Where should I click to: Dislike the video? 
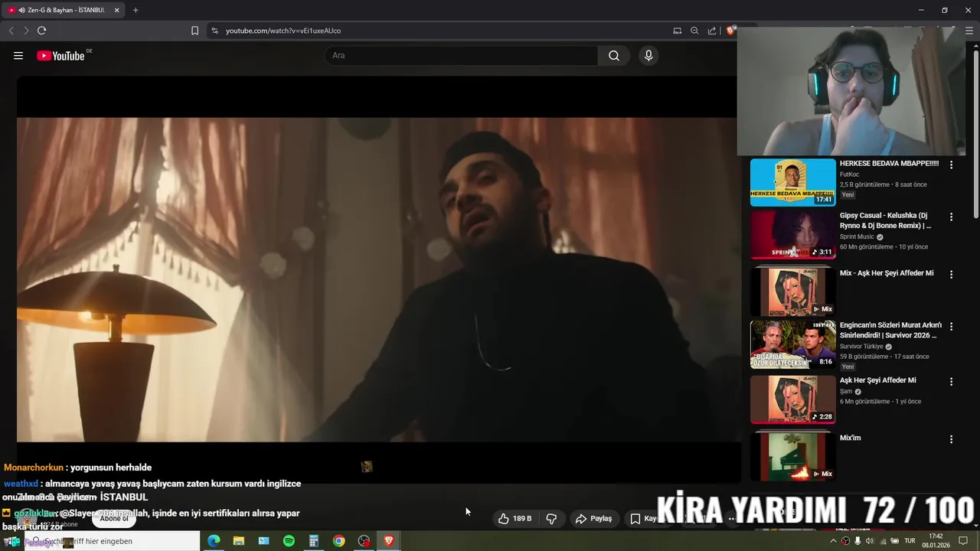click(551, 518)
